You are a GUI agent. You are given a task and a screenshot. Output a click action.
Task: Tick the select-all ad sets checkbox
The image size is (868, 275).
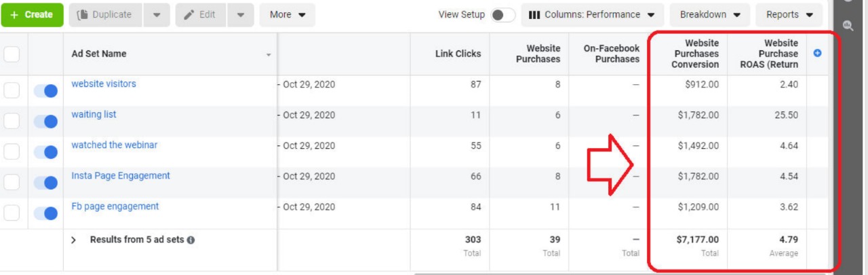tap(12, 54)
